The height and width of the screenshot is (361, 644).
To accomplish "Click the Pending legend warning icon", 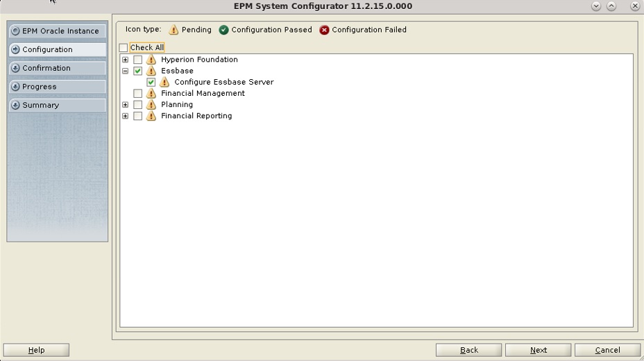I will pos(173,30).
